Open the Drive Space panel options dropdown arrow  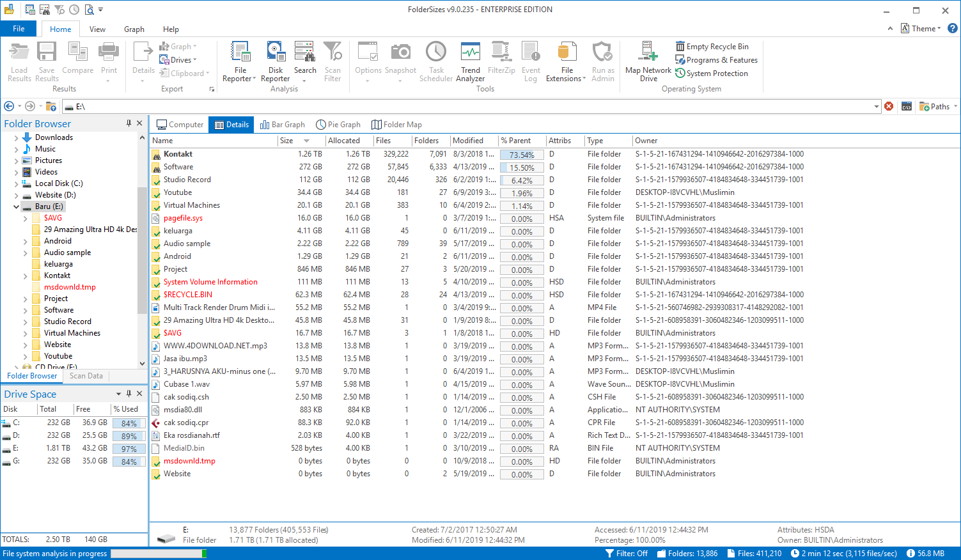pos(118,394)
